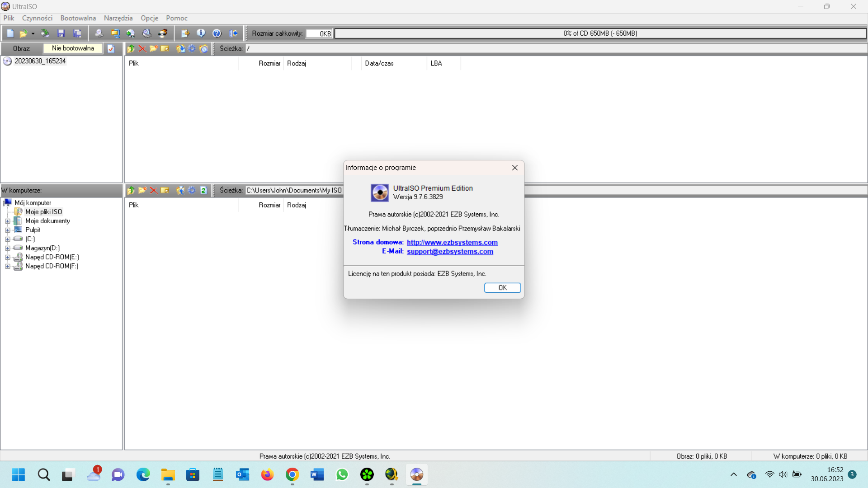The width and height of the screenshot is (868, 488).
Task: Click the Nie bootowalna boot status field
Action: 73,48
